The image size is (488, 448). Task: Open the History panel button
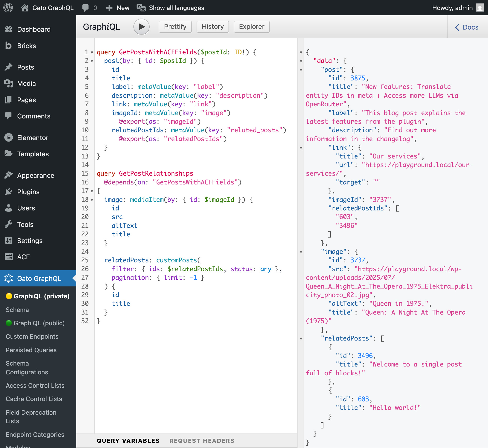click(213, 27)
